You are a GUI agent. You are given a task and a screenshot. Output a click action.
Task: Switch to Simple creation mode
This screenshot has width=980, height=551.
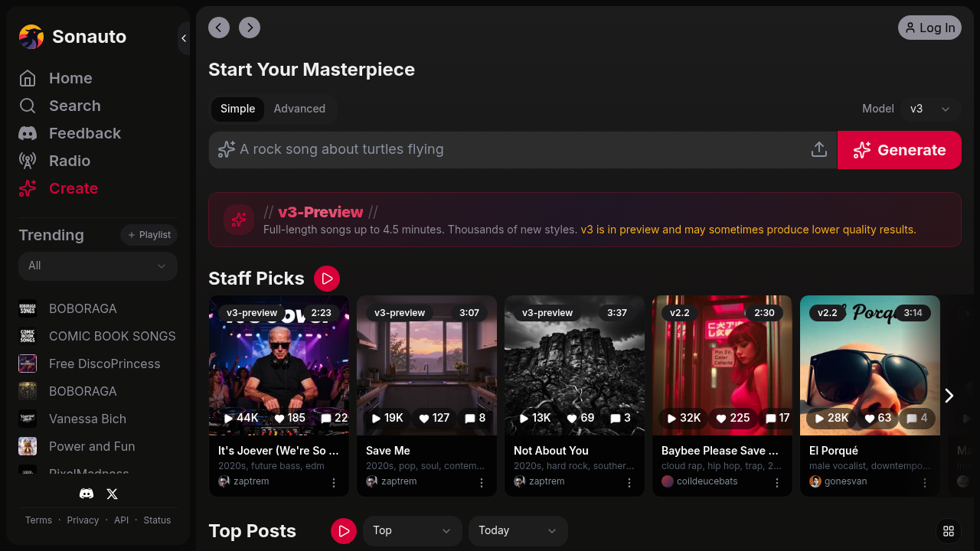click(x=237, y=109)
